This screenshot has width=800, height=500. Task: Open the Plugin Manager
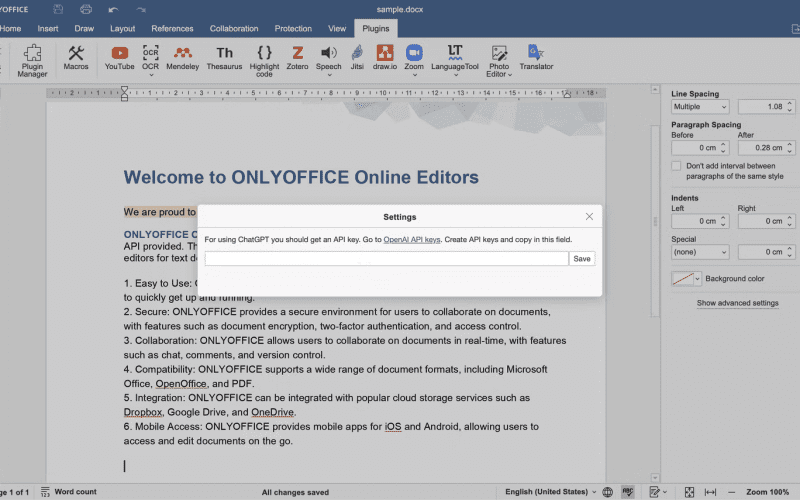click(32, 60)
